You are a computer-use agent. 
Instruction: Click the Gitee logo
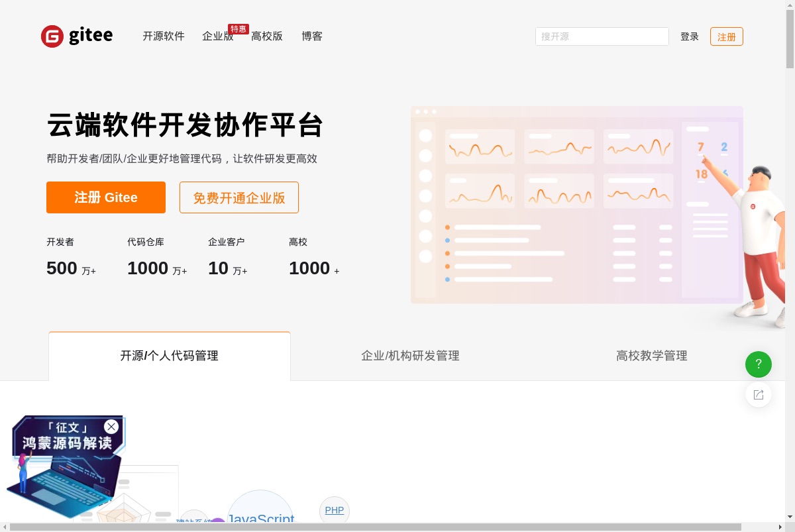pos(77,36)
